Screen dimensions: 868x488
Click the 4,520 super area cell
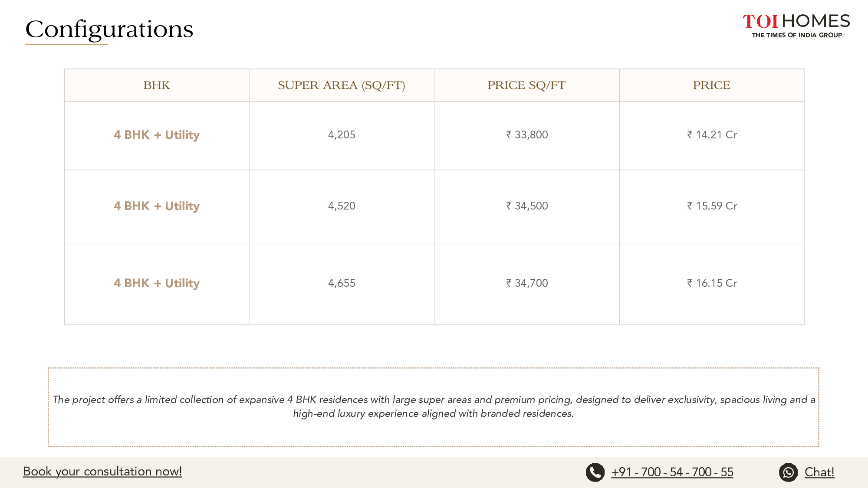coord(342,206)
